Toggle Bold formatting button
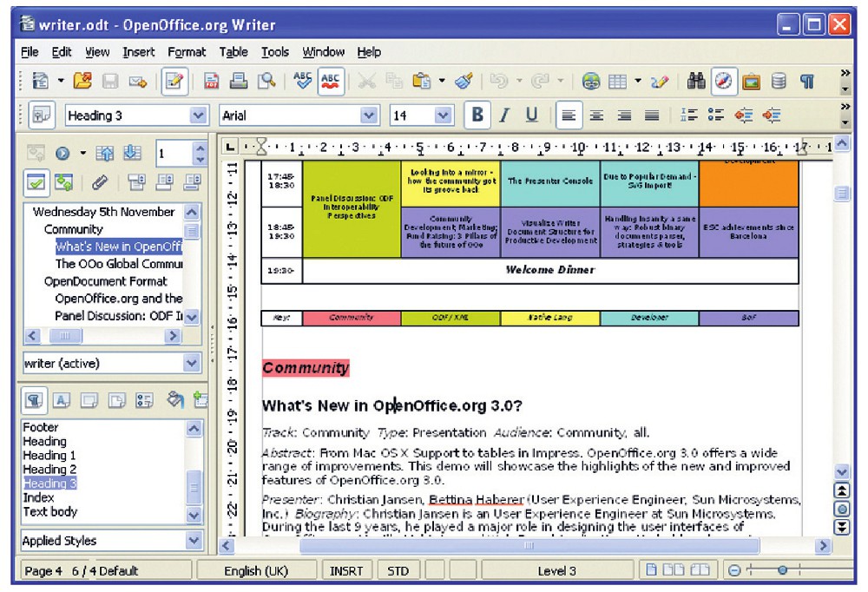Image resolution: width=868 pixels, height=592 pixels. (x=477, y=115)
